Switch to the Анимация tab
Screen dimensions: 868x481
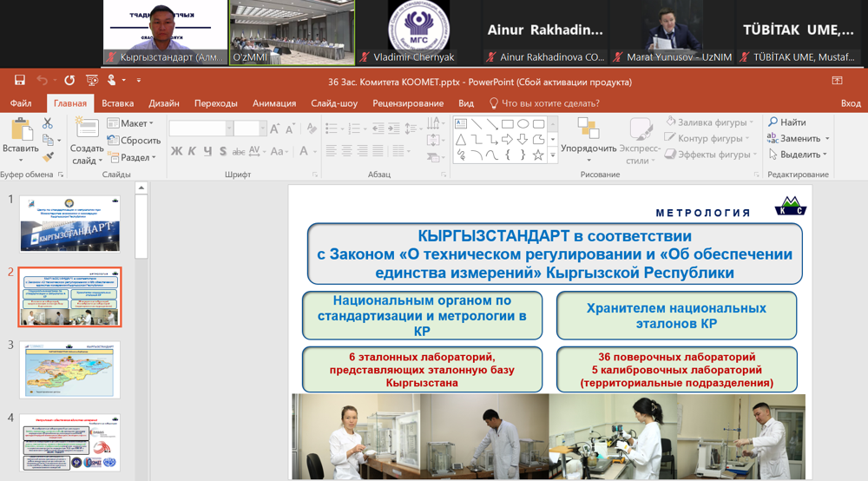[x=274, y=103]
